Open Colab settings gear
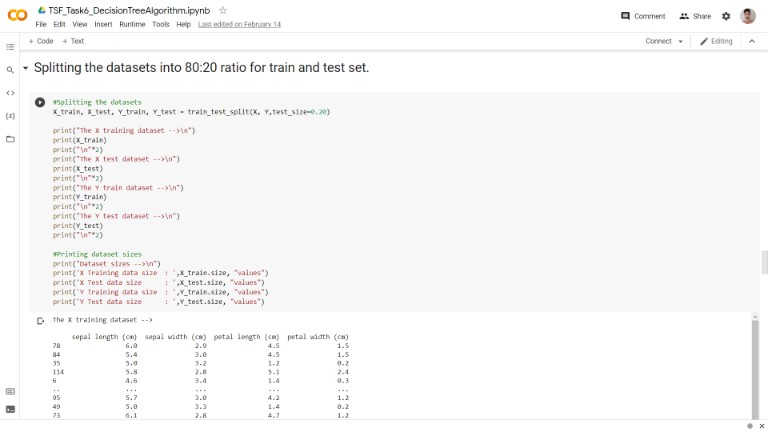Image resolution: width=768 pixels, height=432 pixels. (x=726, y=16)
